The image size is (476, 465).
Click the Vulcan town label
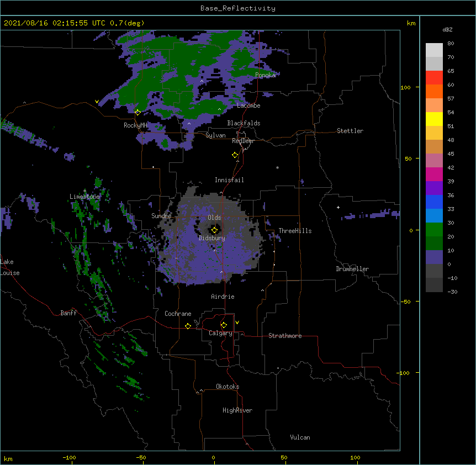[300, 437]
